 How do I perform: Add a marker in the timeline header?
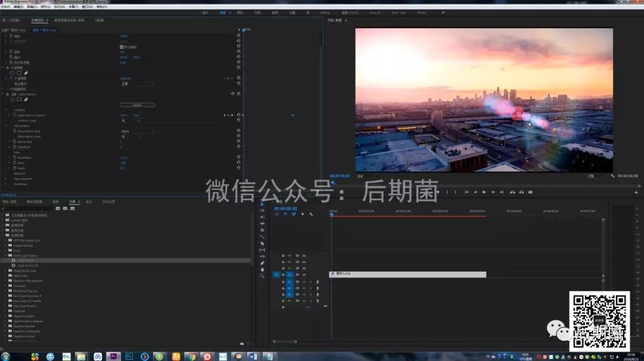tap(303, 214)
